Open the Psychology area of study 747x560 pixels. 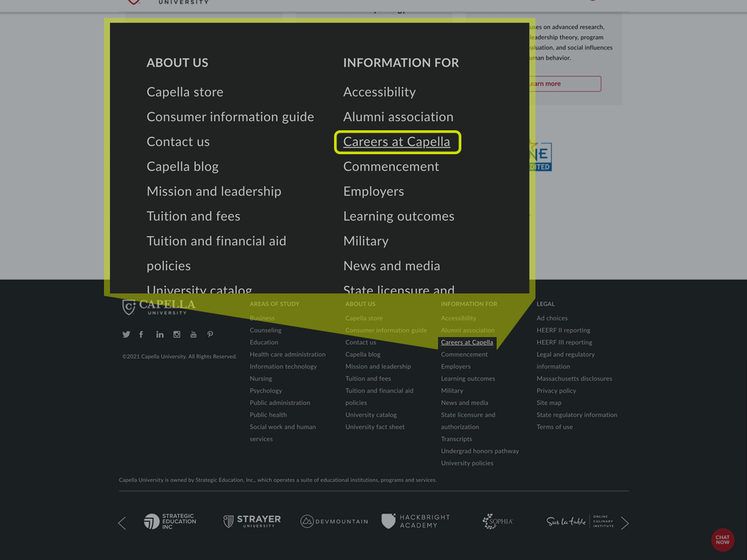pyautogui.click(x=265, y=390)
